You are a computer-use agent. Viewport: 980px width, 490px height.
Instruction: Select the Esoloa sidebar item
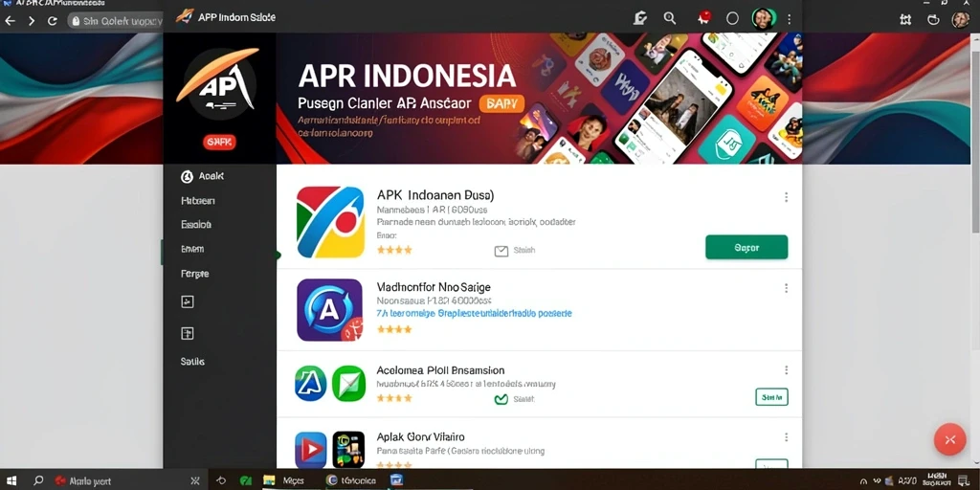(195, 224)
